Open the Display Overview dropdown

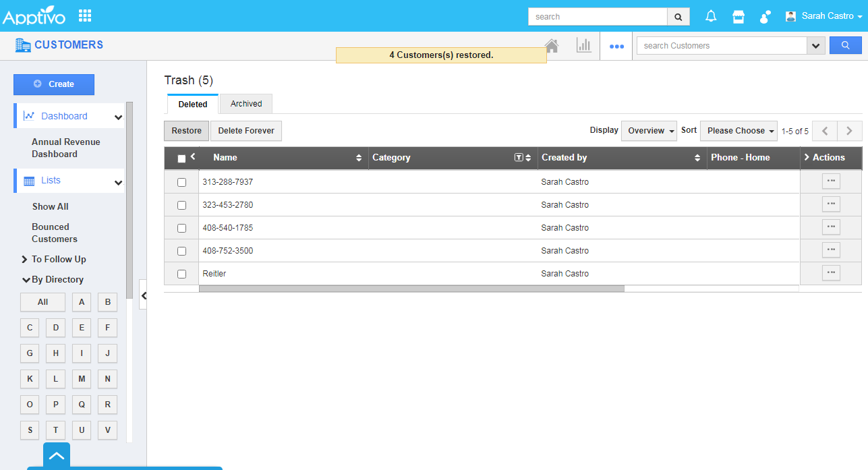point(648,131)
